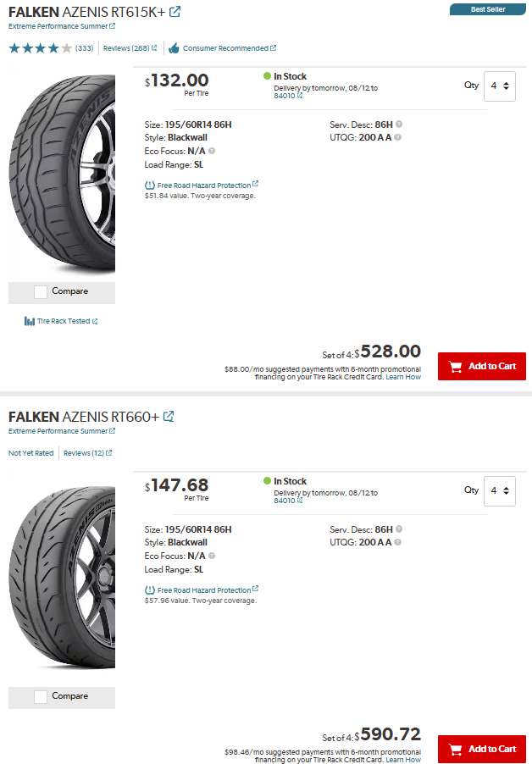Click help icon next to first tire's UTQG

click(x=398, y=137)
